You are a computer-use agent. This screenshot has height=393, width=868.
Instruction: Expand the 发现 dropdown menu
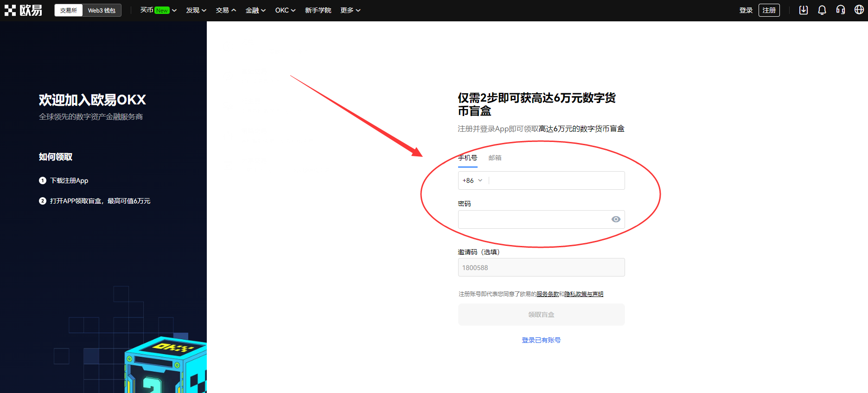click(196, 10)
